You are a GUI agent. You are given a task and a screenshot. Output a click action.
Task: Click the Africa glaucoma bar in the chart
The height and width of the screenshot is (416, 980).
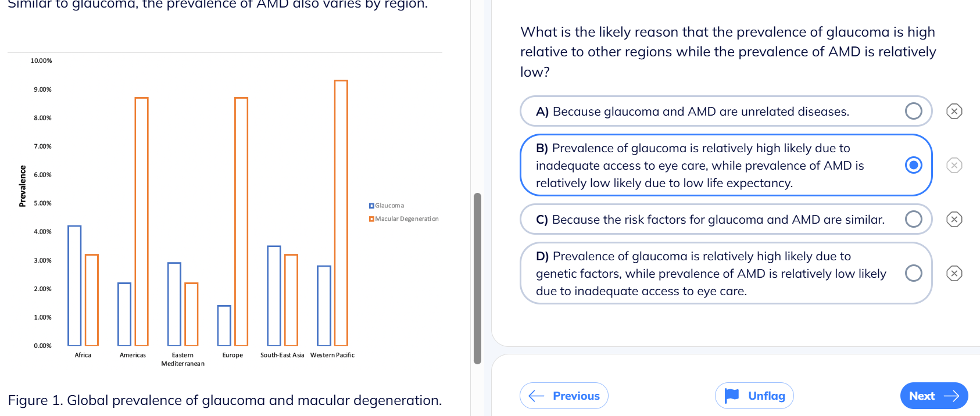pos(74,285)
